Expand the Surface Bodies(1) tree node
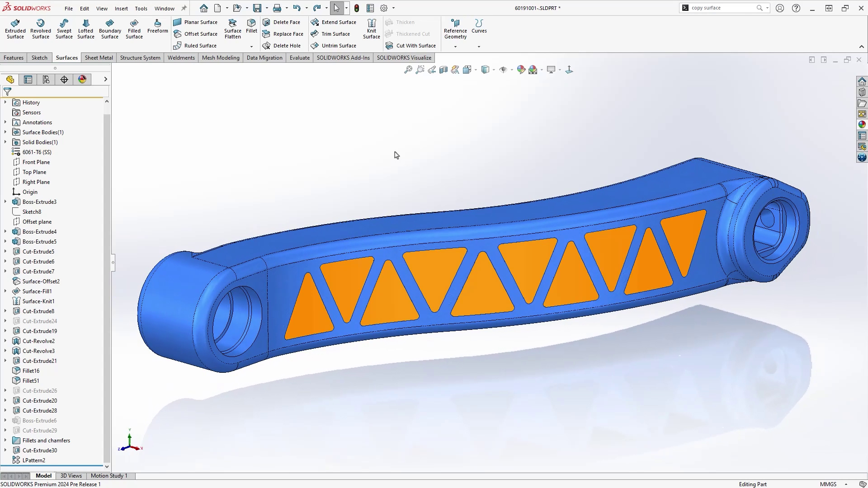 coord(5,132)
